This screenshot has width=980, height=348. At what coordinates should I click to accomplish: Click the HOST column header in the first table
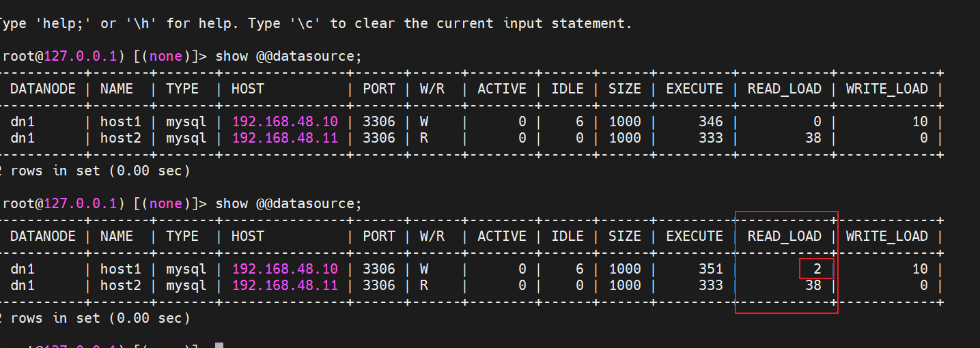247,89
